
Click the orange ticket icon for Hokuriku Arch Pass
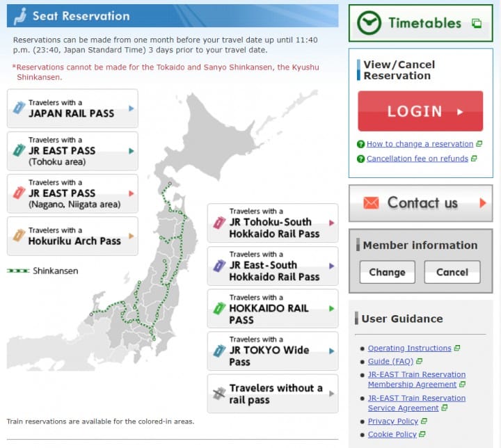tap(19, 236)
